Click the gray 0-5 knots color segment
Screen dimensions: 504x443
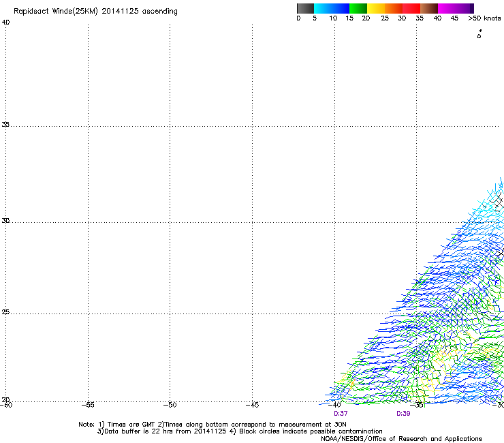(305, 8)
